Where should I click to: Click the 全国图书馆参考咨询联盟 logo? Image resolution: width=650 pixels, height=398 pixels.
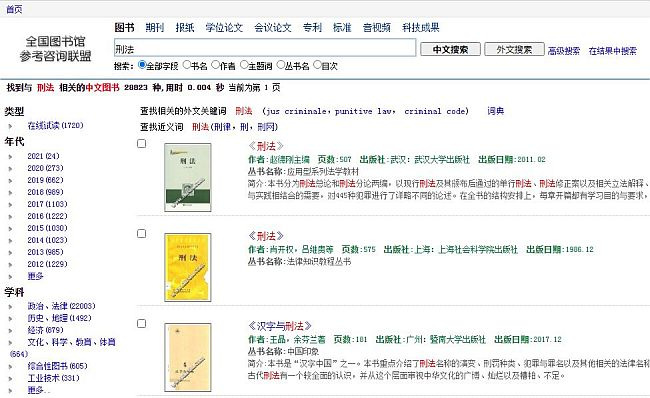(x=55, y=48)
